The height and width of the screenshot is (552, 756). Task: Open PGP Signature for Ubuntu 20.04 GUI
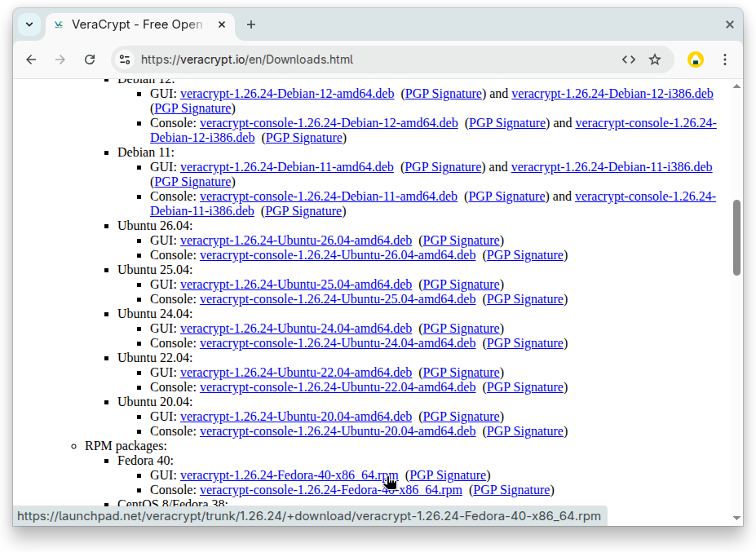462,417
